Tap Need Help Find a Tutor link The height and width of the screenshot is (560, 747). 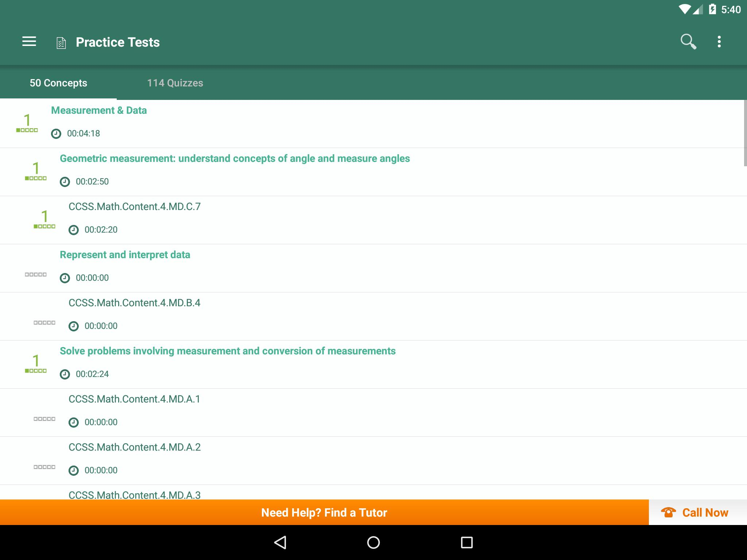pyautogui.click(x=324, y=512)
